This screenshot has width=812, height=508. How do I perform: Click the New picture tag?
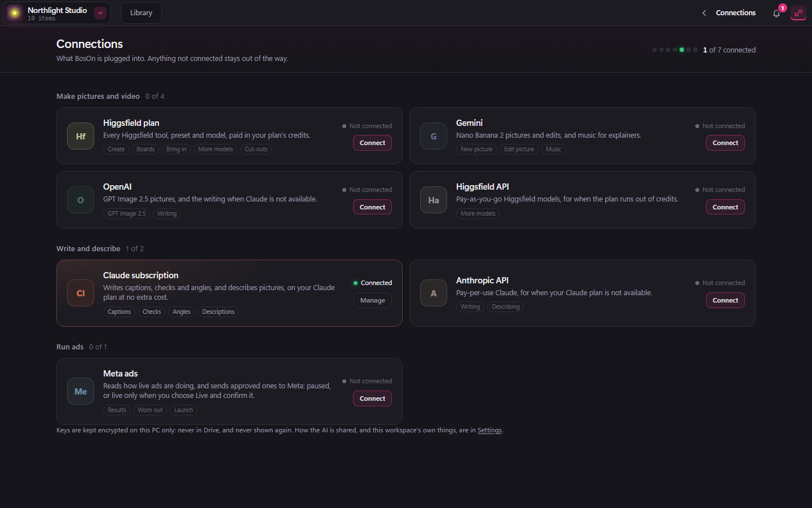click(476, 149)
